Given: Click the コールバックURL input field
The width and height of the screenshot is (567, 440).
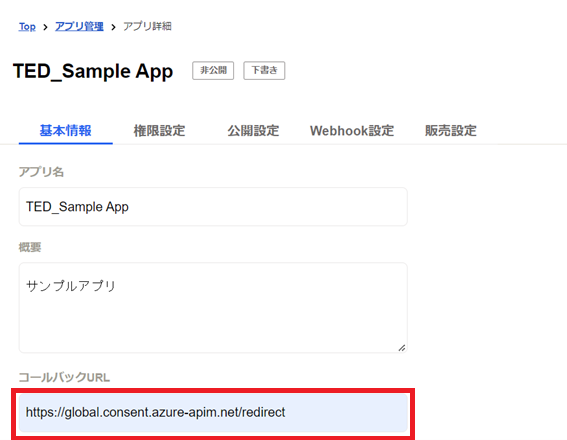Looking at the screenshot, I should (x=213, y=413).
